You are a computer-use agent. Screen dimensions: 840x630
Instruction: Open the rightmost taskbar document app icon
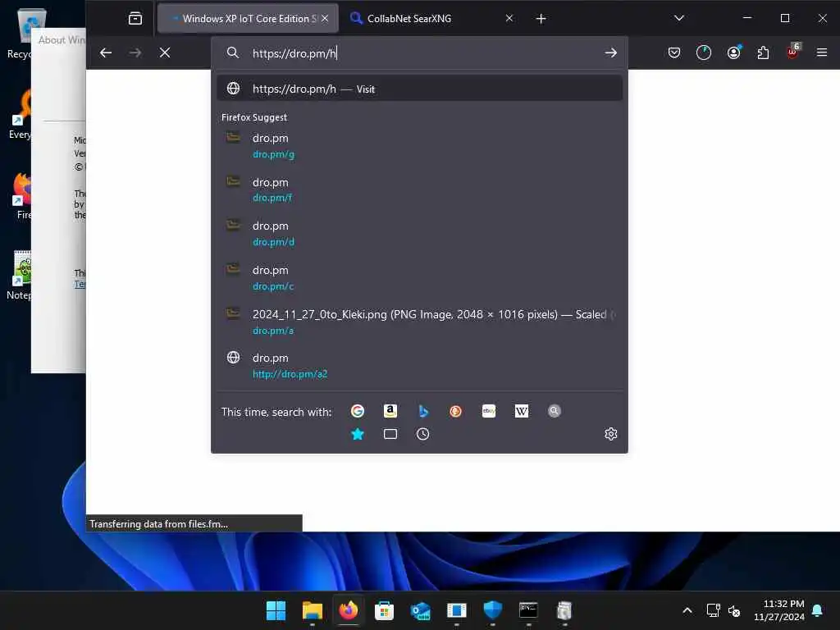tap(564, 610)
